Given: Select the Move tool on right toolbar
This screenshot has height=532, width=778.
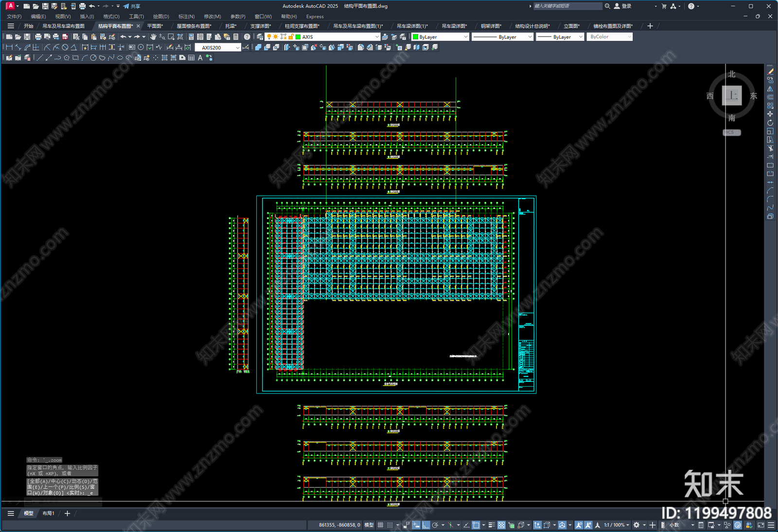Looking at the screenshot, I should [770, 114].
